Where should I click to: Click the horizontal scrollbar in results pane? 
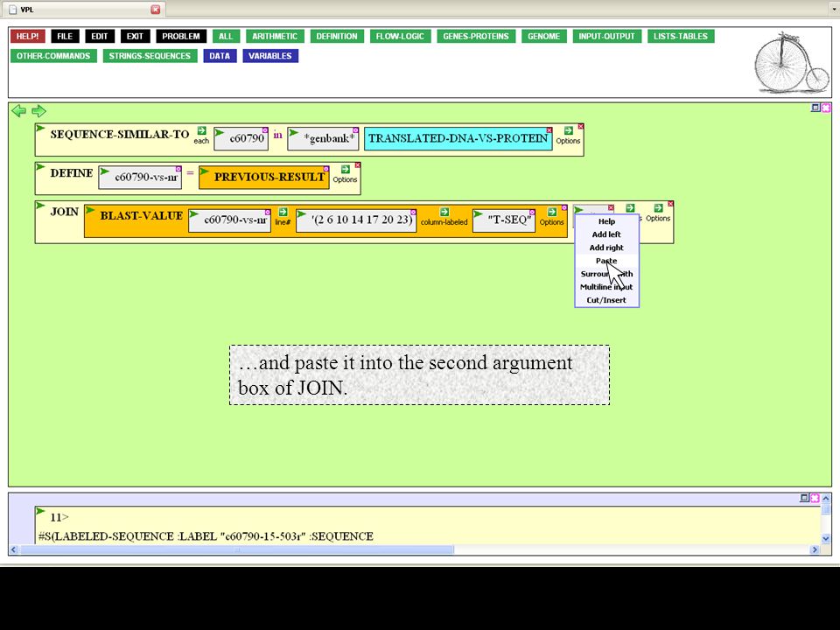coord(237,549)
